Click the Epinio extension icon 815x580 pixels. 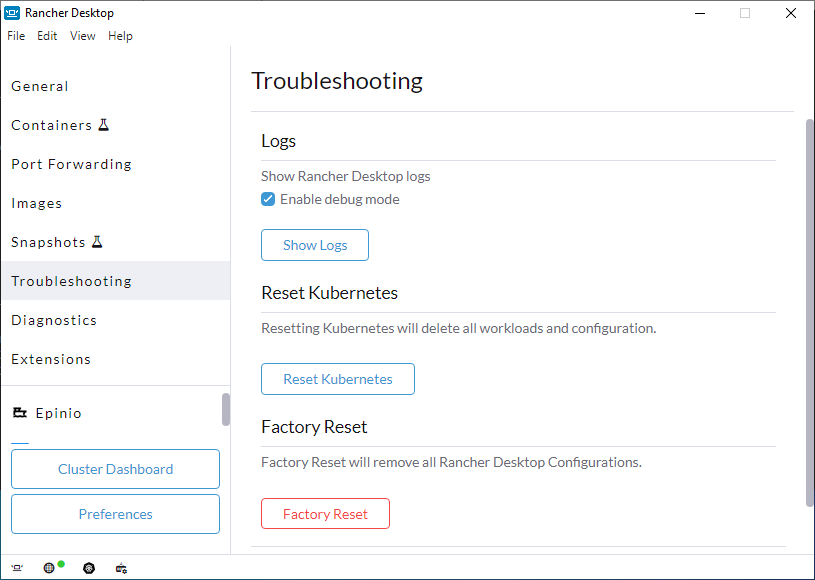(x=20, y=413)
